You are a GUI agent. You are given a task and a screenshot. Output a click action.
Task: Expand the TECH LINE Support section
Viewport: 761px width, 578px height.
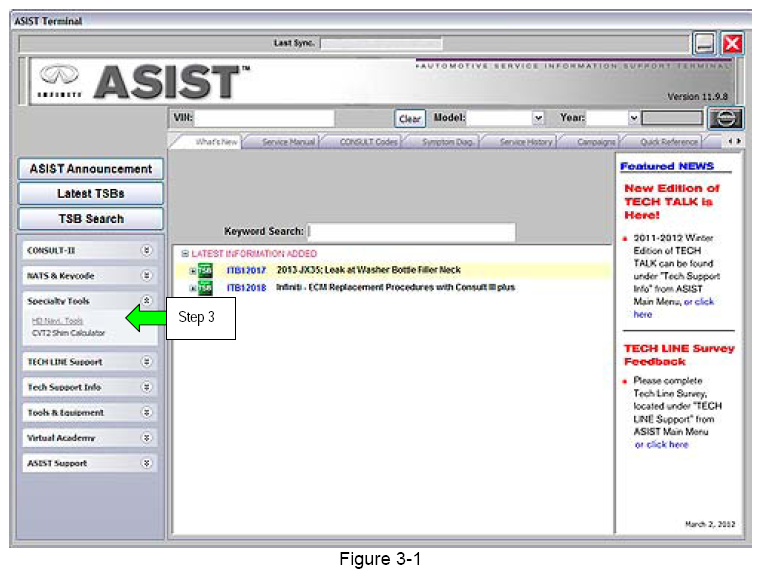[x=146, y=362]
